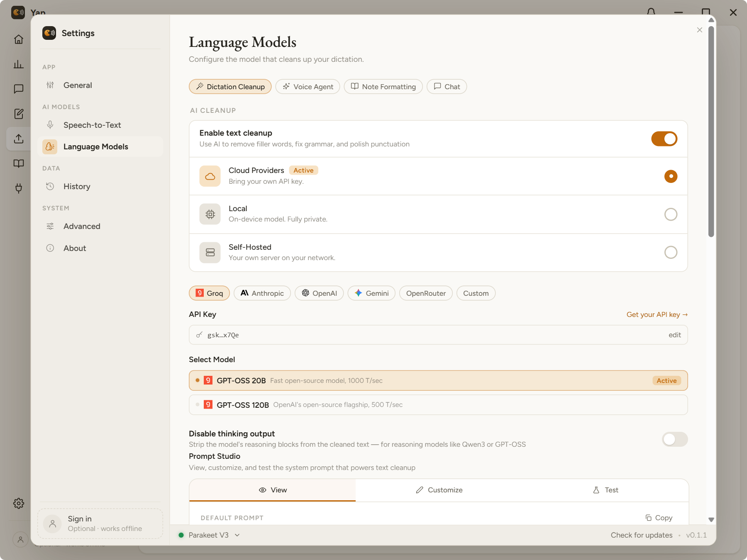Open the Customize tab in Prompt Studio

pyautogui.click(x=439, y=490)
